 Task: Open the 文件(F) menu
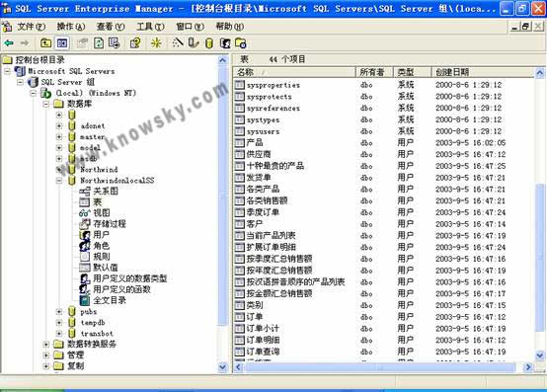(31, 26)
